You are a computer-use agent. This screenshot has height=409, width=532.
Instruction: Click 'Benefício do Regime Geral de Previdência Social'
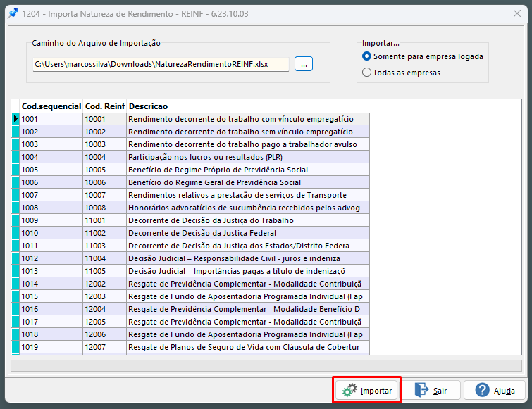point(247,182)
